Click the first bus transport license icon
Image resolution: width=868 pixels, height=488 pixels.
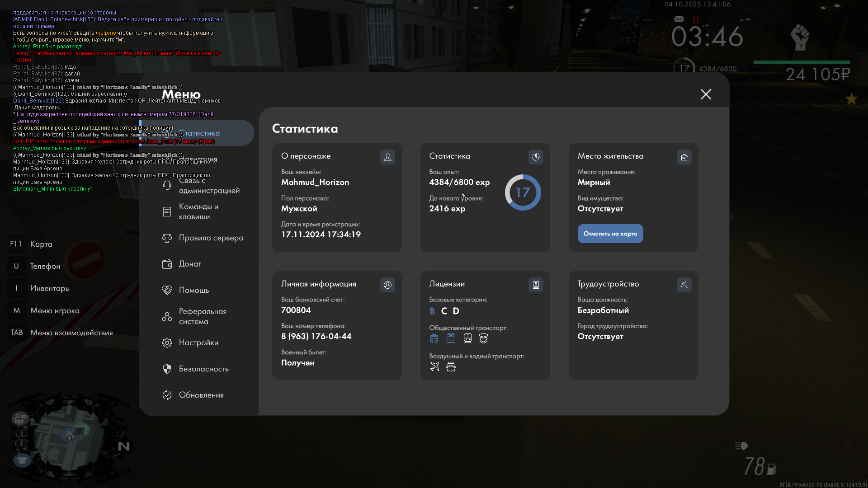[434, 338]
